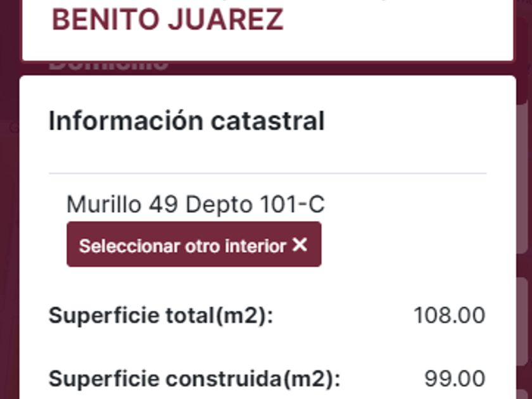Click blank area right of Seleccionar otro interior
The width and height of the screenshot is (532, 399).
click(405, 244)
